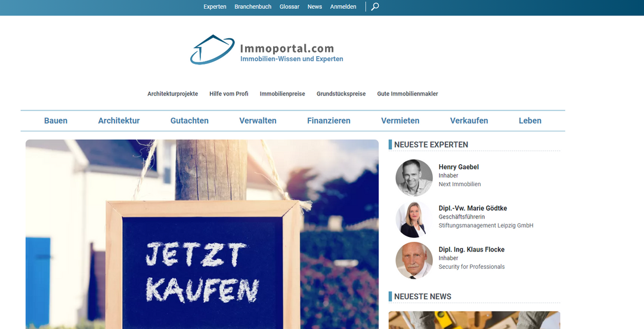644x329 pixels.
Task: Open Dipl. Ing. Klaus Flocke name link
Action: [471, 250]
